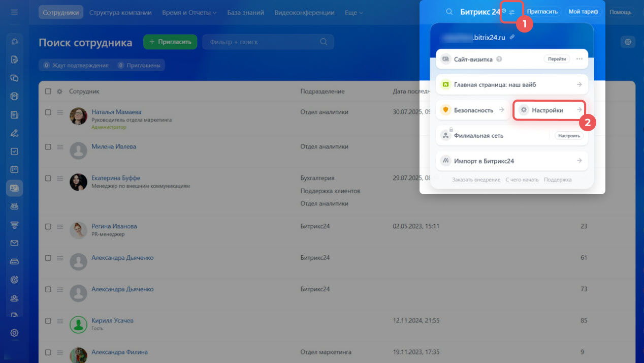This screenshot has height=363, width=644.
Task: Open the calendar icon in left sidebar
Action: [14, 170]
